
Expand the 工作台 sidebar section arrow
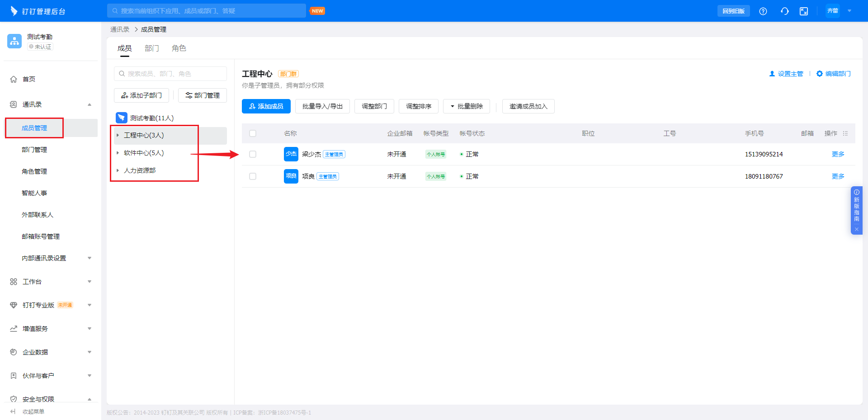pos(90,282)
